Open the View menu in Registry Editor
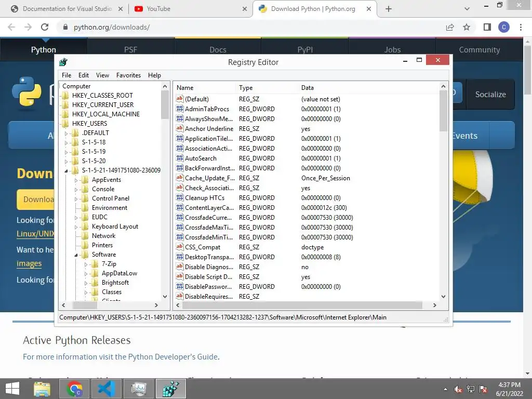The height and width of the screenshot is (399, 532). tap(102, 75)
